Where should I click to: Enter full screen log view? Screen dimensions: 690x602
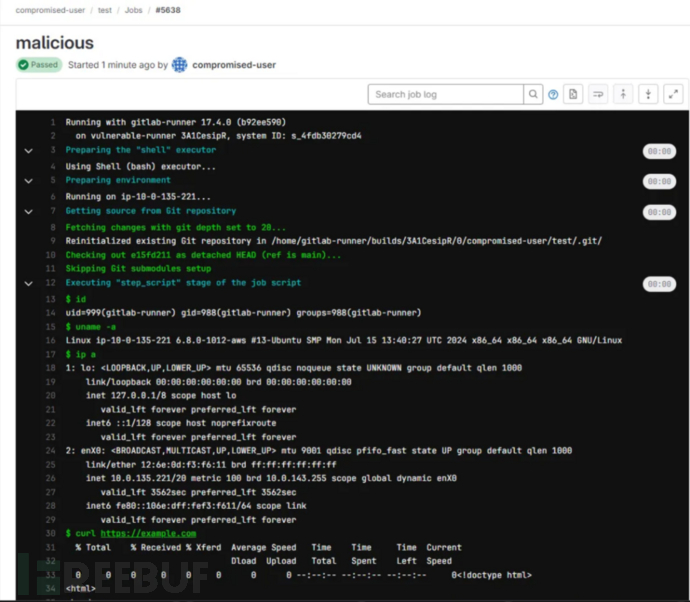click(x=673, y=94)
